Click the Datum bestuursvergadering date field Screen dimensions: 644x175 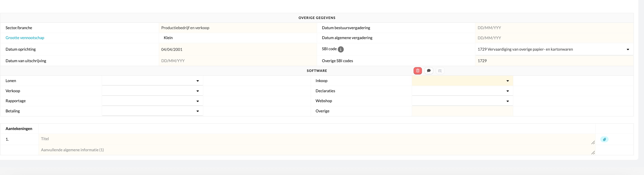click(x=554, y=28)
